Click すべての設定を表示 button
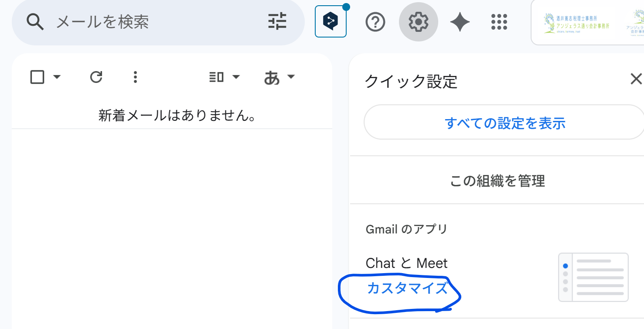644x329 pixels. click(x=504, y=123)
